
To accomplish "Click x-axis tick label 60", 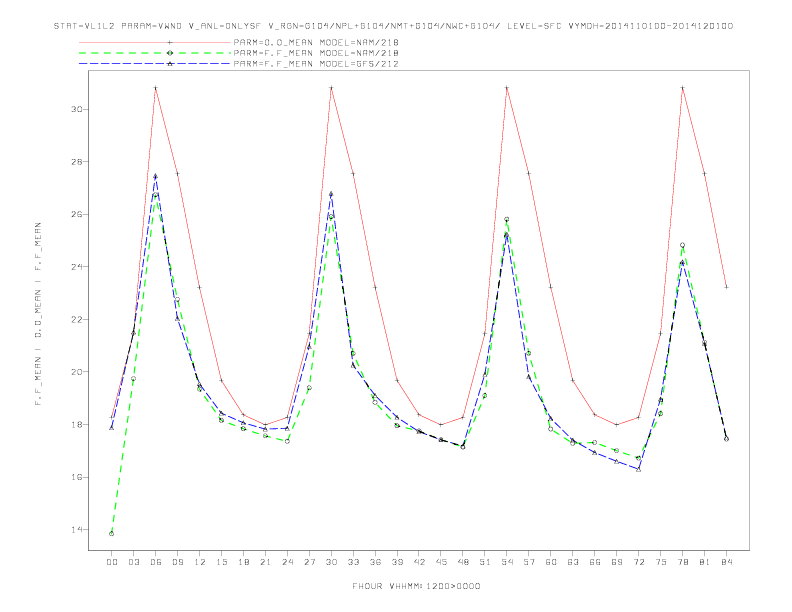I will (x=551, y=562).
